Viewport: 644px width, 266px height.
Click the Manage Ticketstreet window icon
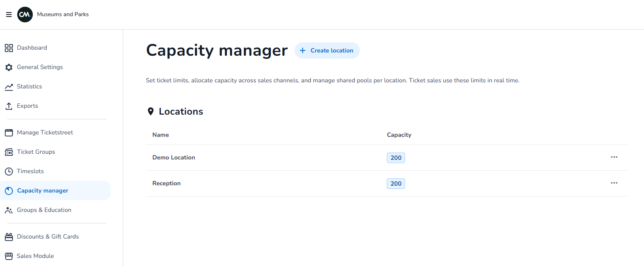[x=9, y=133]
